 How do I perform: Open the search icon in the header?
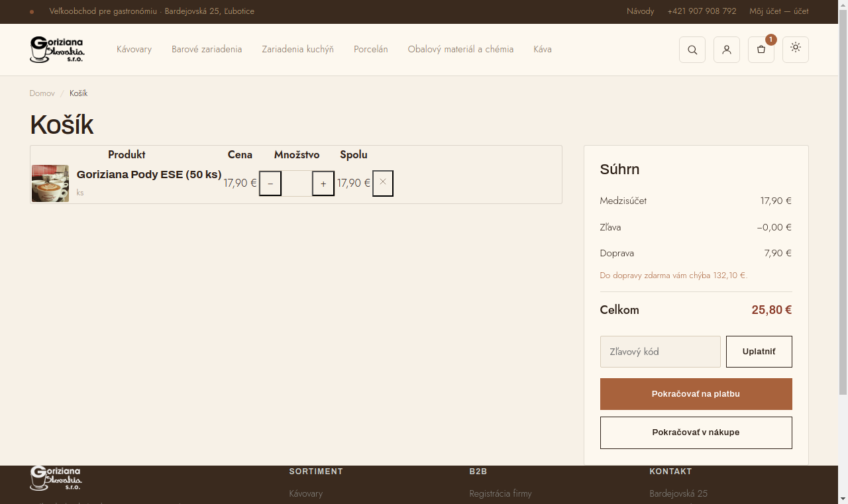tap(692, 50)
